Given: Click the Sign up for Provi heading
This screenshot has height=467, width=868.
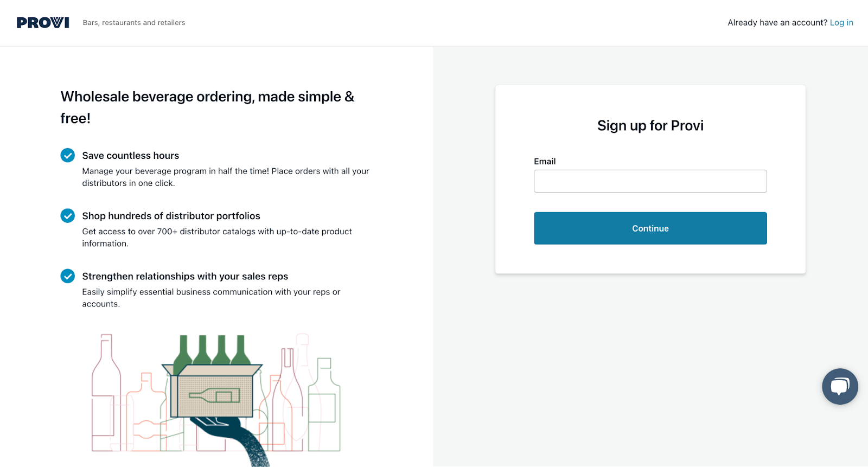Looking at the screenshot, I should point(650,125).
